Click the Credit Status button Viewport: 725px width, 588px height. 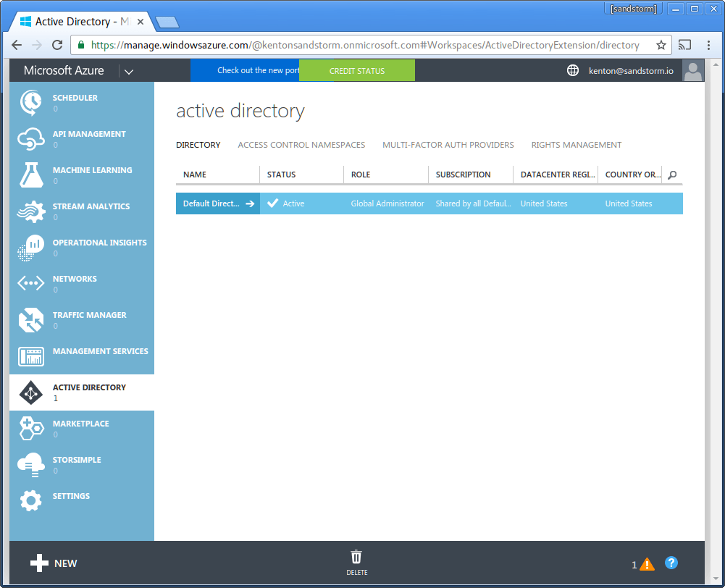pos(357,71)
